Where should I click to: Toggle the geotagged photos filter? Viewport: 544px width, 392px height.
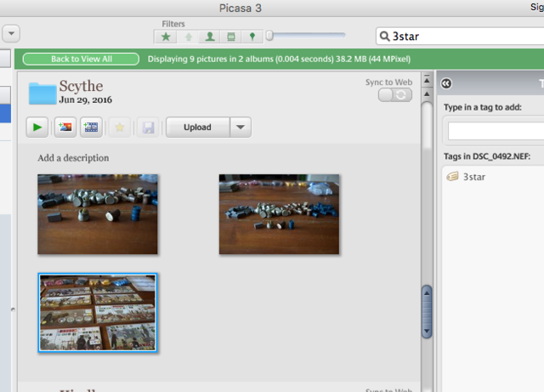coord(252,37)
